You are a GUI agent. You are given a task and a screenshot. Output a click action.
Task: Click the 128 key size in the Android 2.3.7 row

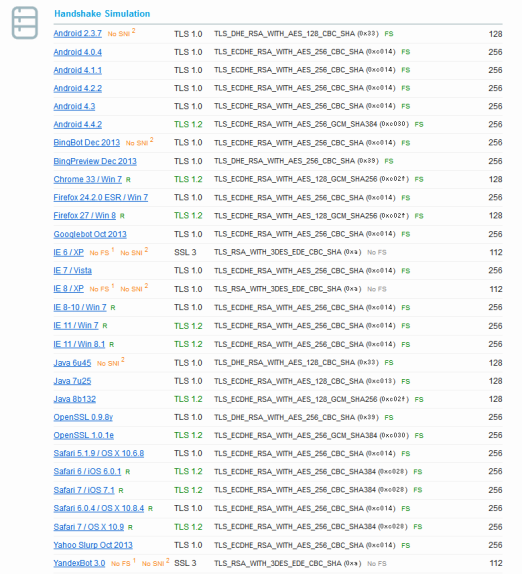tap(496, 34)
